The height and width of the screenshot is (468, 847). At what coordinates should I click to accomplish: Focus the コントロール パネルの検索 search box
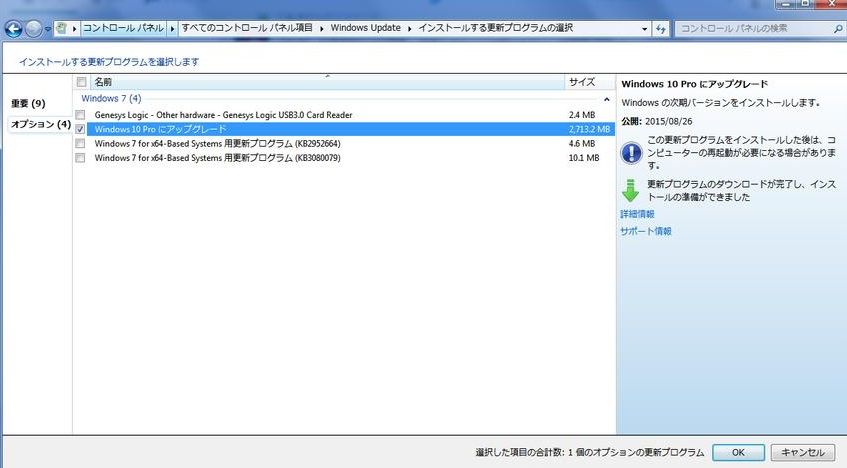click(x=754, y=29)
